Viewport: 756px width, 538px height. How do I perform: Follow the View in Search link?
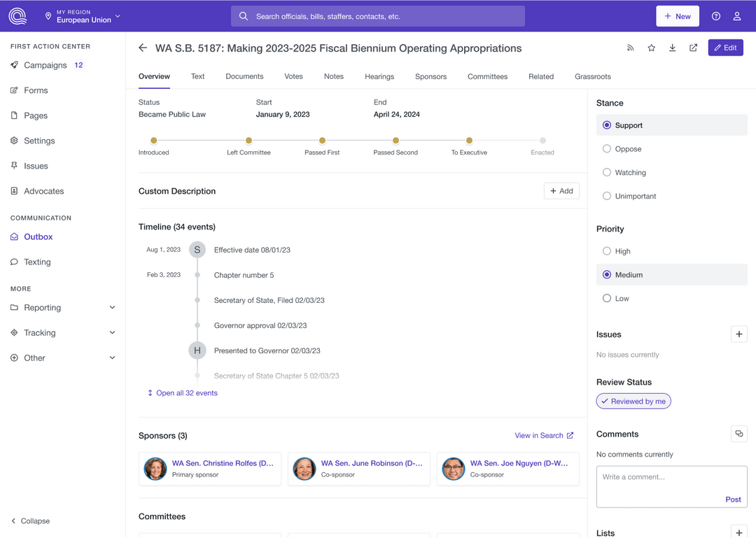tap(543, 435)
